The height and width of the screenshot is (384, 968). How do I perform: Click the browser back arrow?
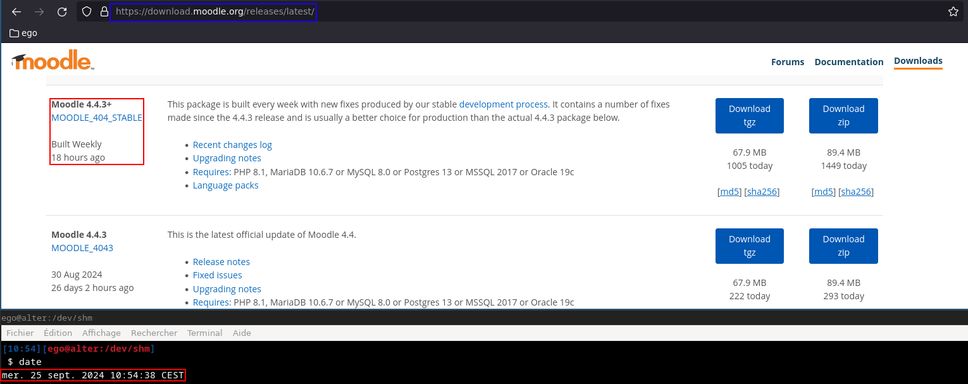click(17, 12)
